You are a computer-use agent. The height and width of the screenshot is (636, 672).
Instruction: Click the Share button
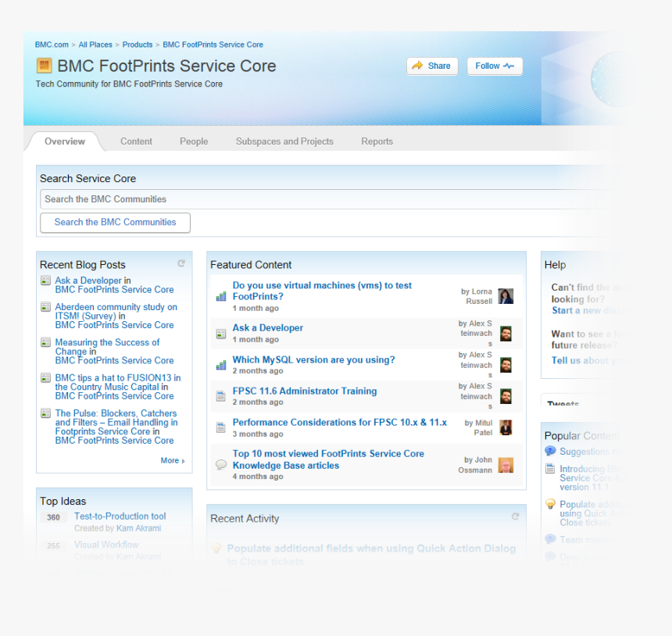[x=432, y=66]
